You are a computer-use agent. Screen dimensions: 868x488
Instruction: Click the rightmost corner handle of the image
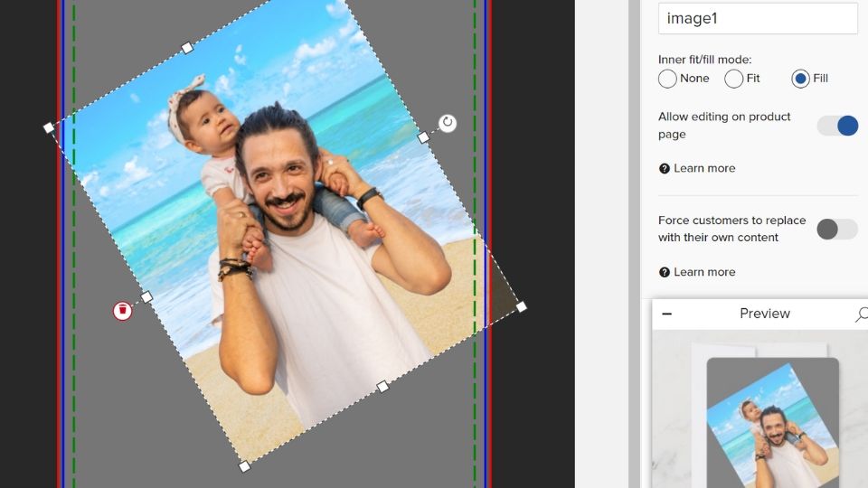[x=522, y=307]
